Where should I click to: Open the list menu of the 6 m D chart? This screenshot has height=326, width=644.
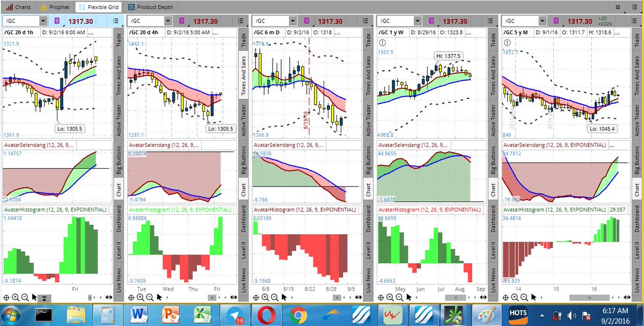pos(367,21)
